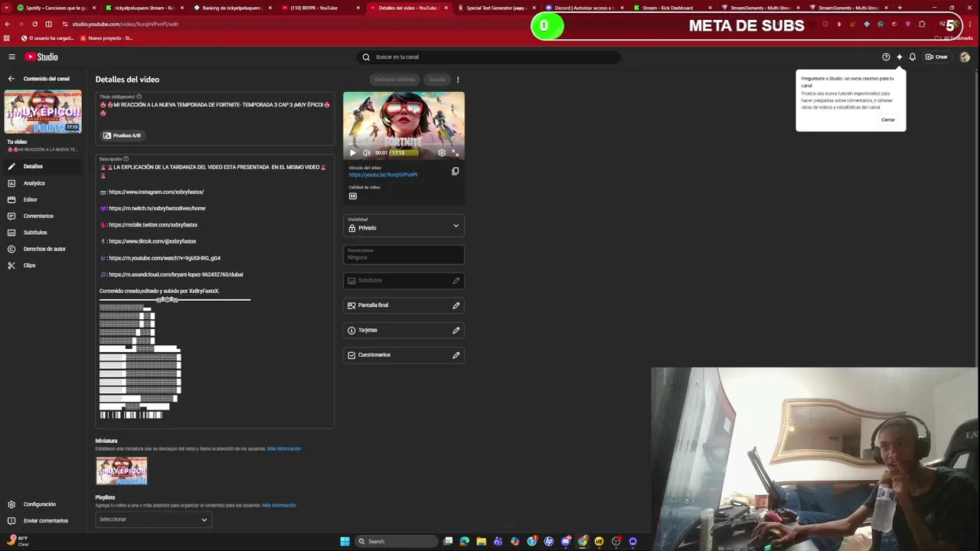Click the Pruebas A/B button
This screenshot has width=980, height=551.
point(122,135)
